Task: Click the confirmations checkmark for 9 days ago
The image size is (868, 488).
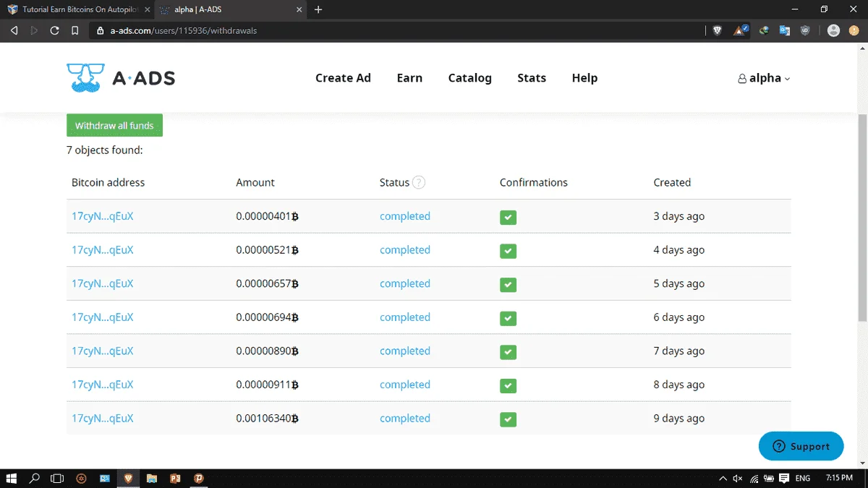Action: tap(508, 419)
